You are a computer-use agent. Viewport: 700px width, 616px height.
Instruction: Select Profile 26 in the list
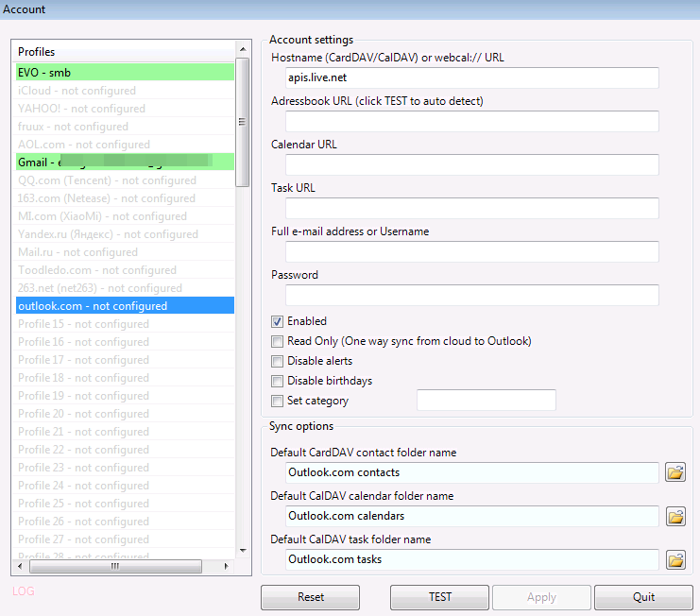coord(125,521)
